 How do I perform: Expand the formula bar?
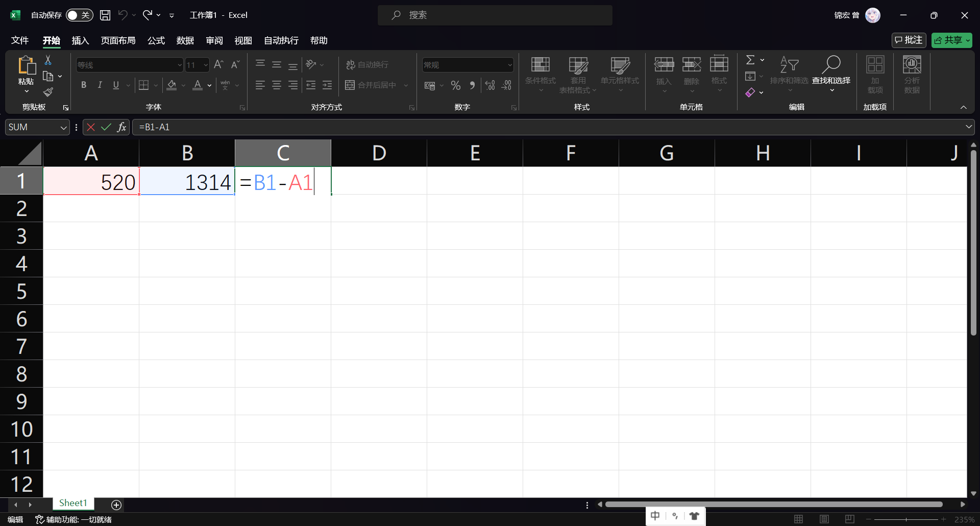[x=968, y=127]
